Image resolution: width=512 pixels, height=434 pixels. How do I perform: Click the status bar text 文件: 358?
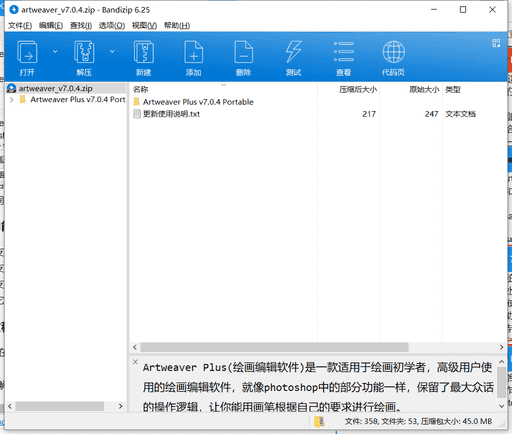click(361, 422)
